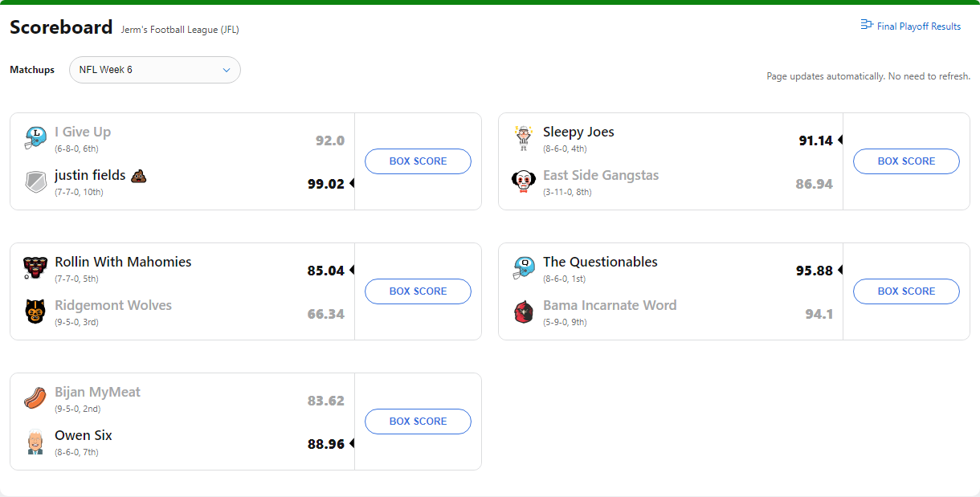Click The Questionables helmet logo
The image size is (980, 497).
[x=524, y=268]
